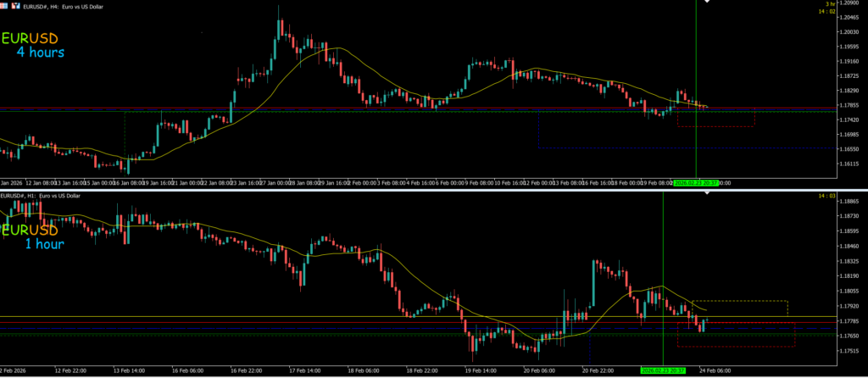The width and height of the screenshot is (868, 378).
Task: Select the yellow dashed rectangle on H1 chart
Action: tap(739, 309)
